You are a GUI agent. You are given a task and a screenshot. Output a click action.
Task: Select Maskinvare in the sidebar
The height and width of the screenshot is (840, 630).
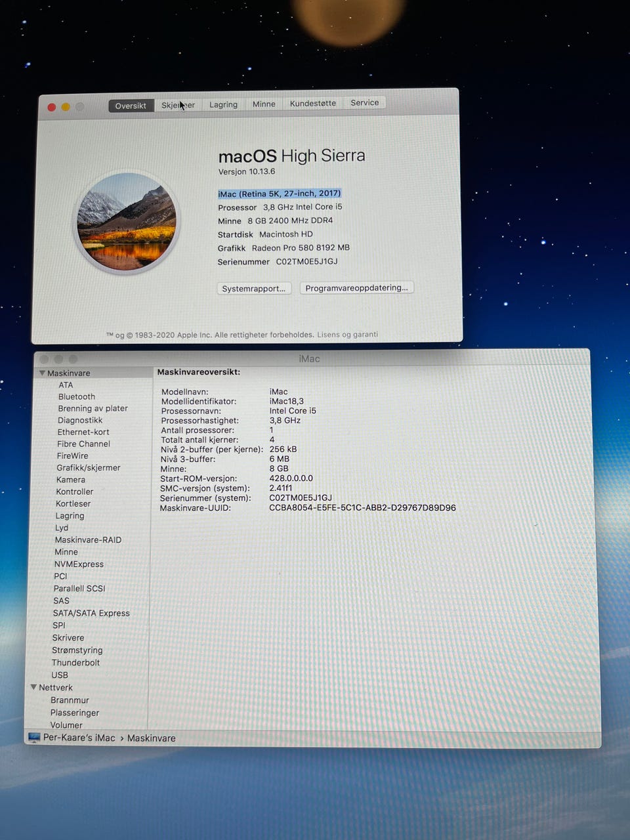click(x=68, y=373)
